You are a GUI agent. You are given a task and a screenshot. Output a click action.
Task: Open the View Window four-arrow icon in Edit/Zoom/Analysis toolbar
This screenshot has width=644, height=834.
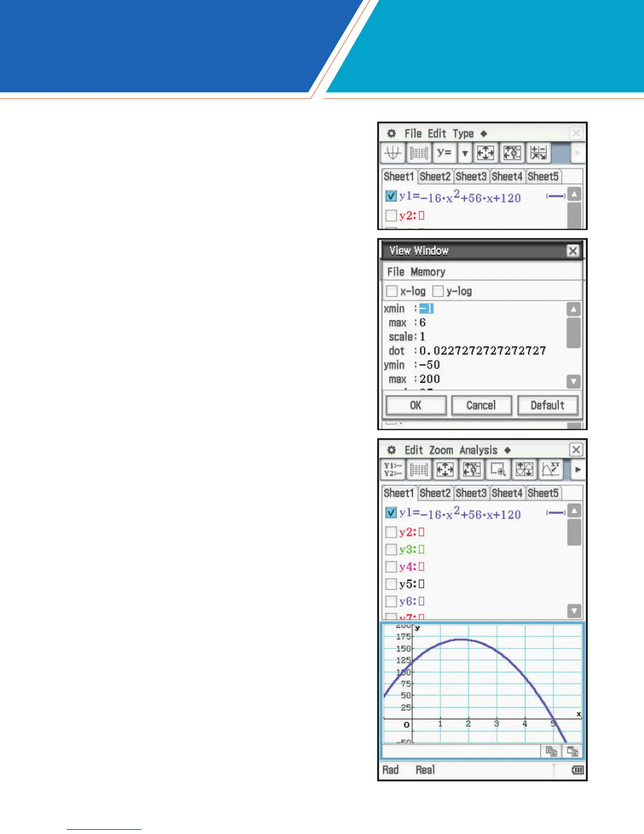click(x=445, y=470)
